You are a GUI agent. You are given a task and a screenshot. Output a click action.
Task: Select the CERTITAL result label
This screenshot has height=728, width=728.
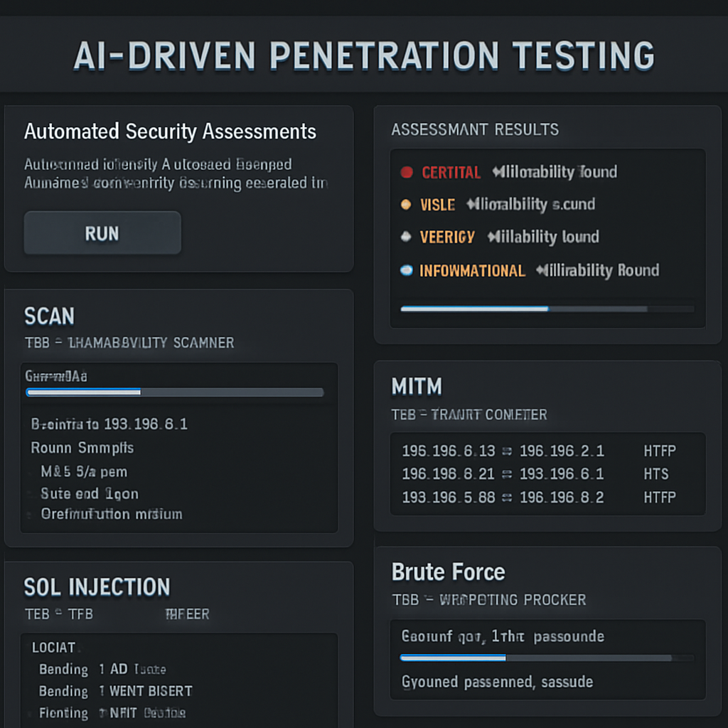coord(451,172)
